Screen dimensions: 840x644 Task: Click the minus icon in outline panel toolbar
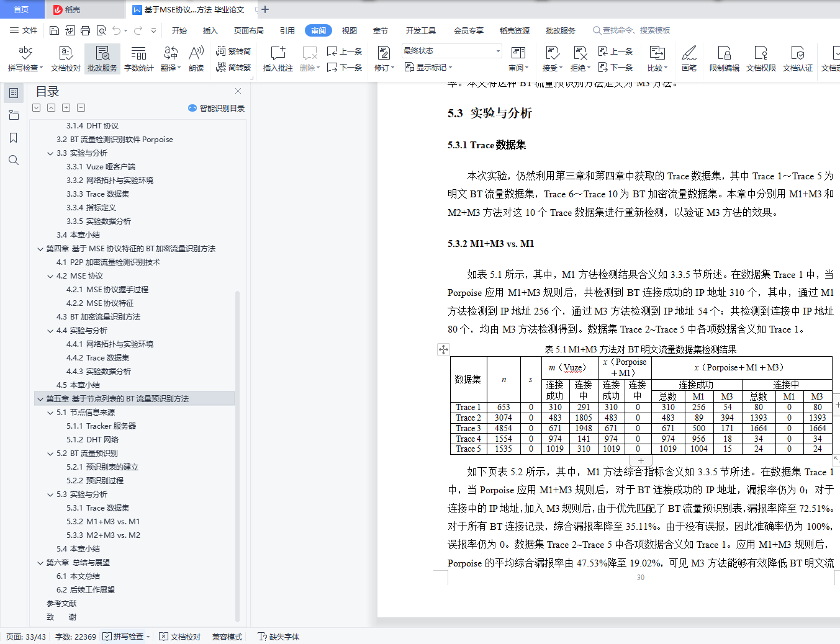pyautogui.click(x=81, y=108)
